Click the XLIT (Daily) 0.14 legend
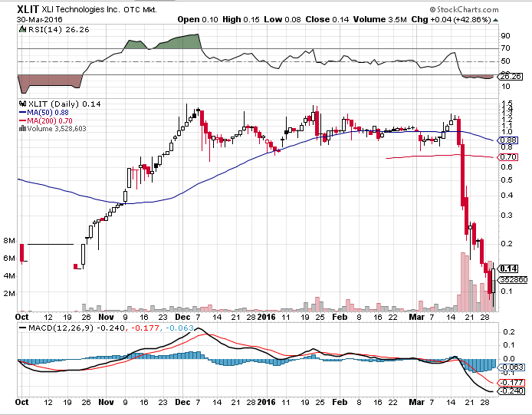 64,104
